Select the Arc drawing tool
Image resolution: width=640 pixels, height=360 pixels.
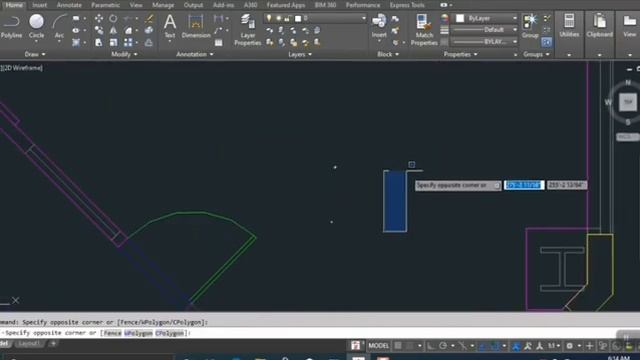tap(59, 26)
